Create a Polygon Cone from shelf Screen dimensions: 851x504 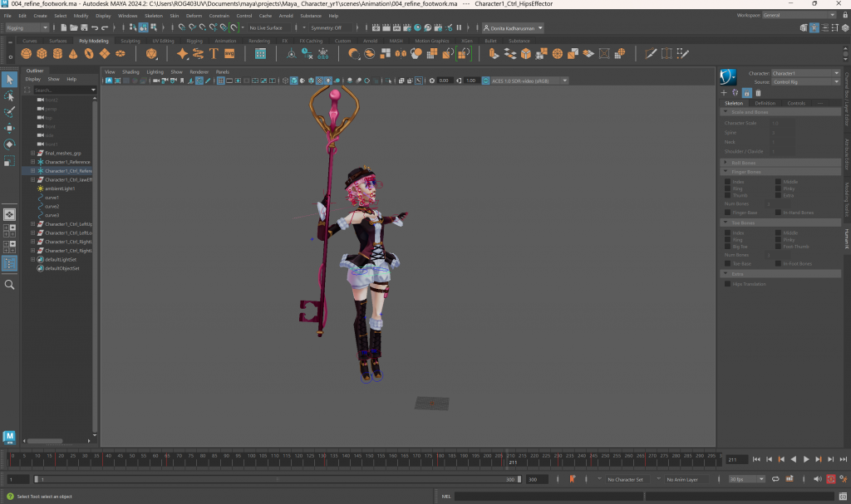click(x=73, y=53)
